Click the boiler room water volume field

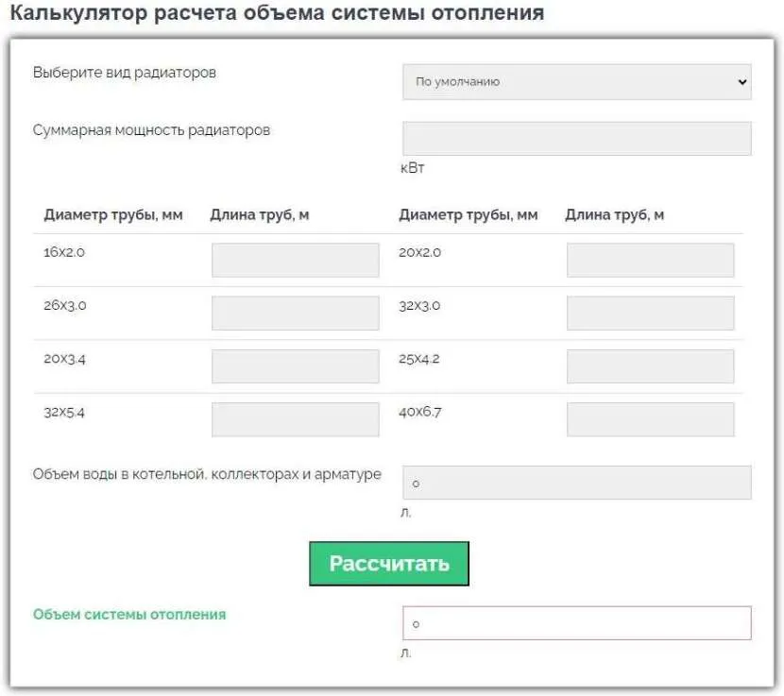point(576,483)
